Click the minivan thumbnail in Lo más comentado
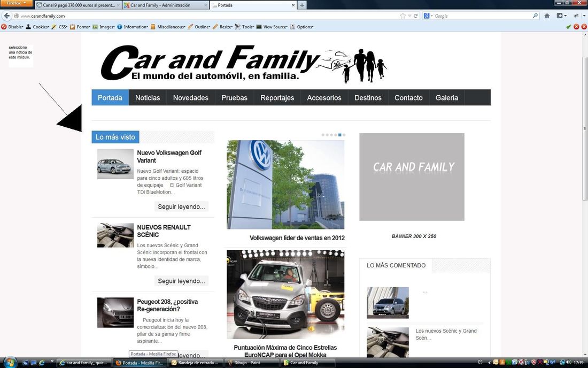 [x=388, y=303]
